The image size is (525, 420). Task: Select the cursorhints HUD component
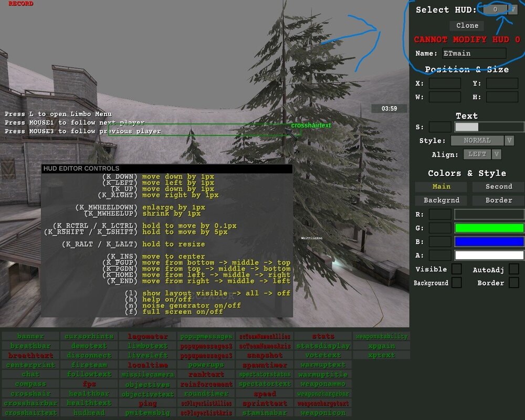click(89, 336)
